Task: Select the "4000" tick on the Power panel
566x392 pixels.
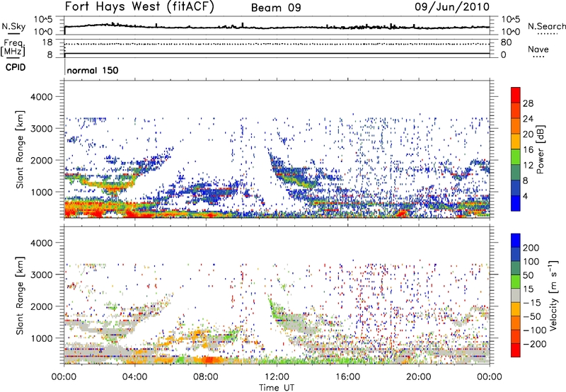Action: (x=42, y=97)
